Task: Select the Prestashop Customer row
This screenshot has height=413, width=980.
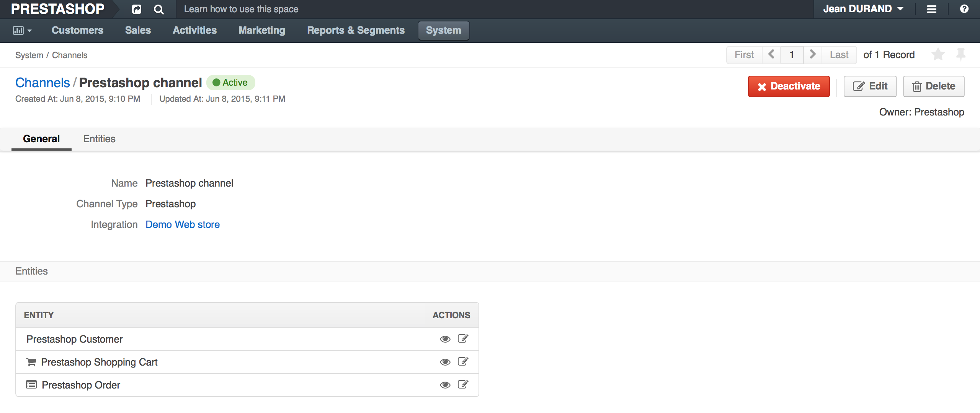Action: (247, 339)
